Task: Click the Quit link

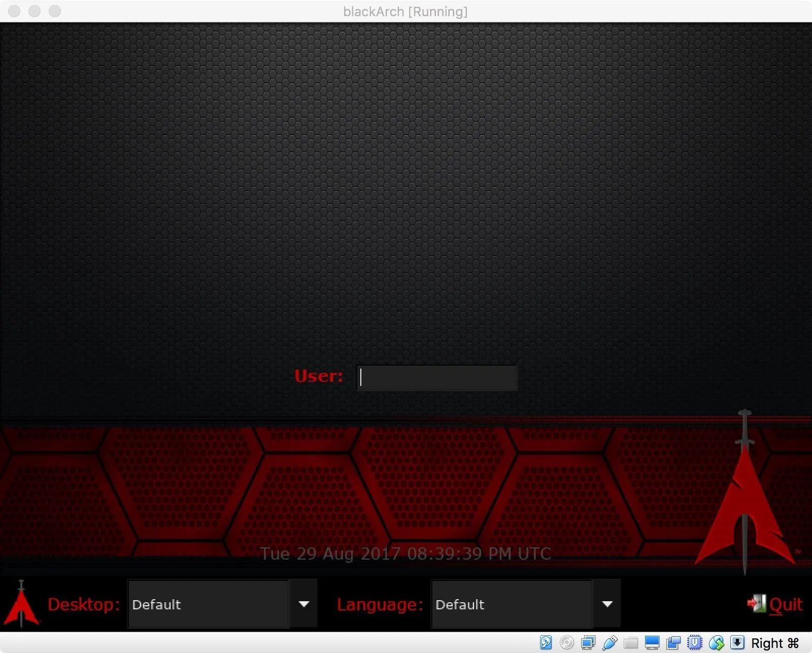Action: [x=786, y=604]
